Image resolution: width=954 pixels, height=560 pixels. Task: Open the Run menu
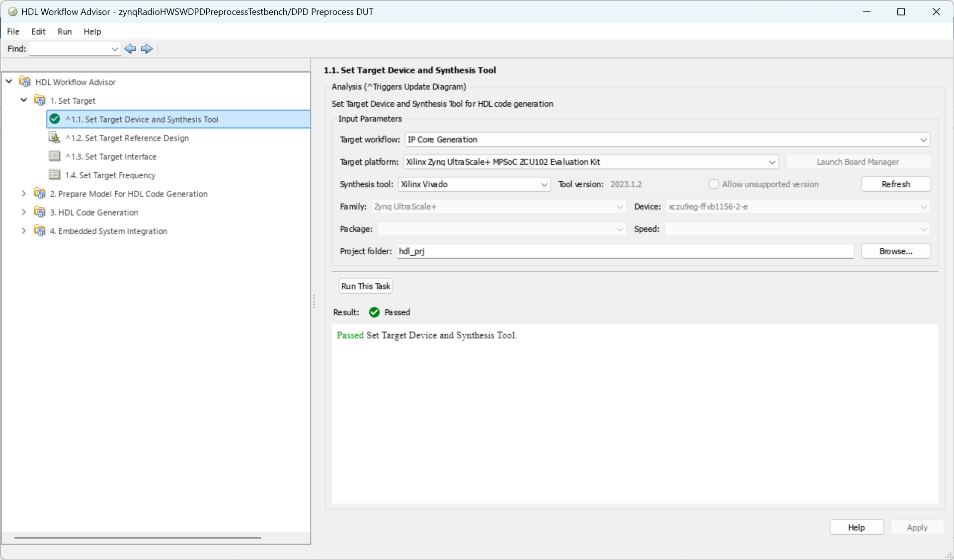65,32
